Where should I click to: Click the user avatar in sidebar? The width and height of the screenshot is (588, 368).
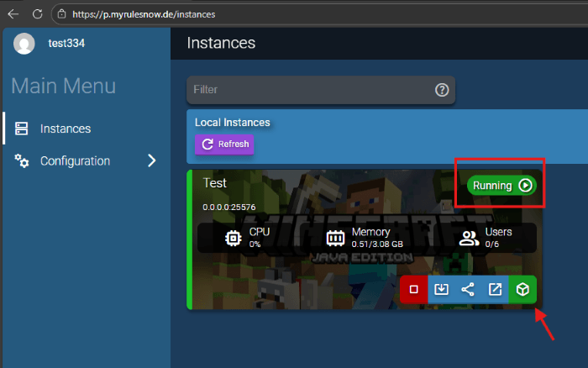(24, 44)
